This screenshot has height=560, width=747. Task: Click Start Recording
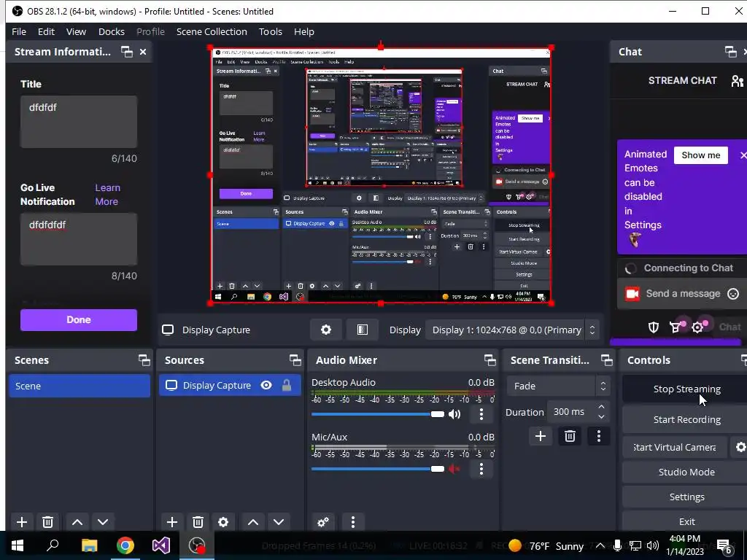click(686, 419)
